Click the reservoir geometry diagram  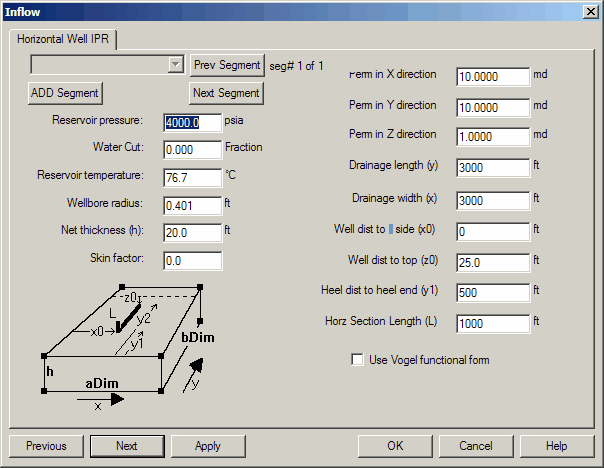coord(128,347)
